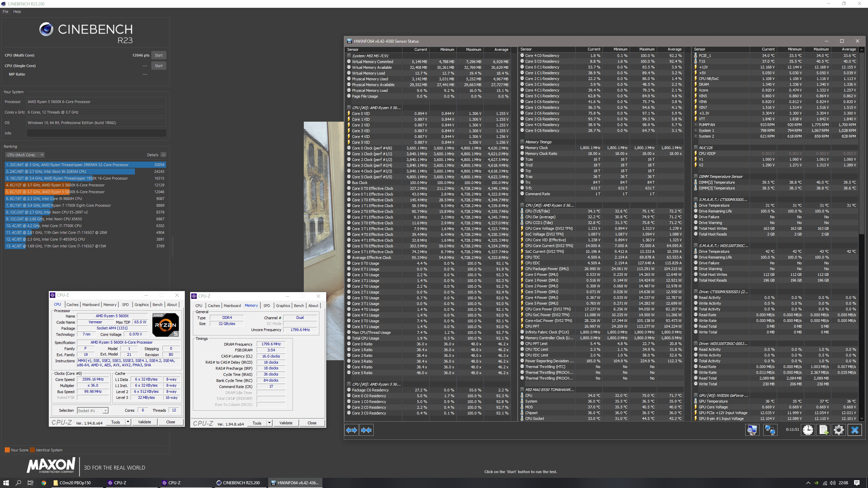Open About tab in Memory CPU-Z window
This screenshot has height=488, width=868.
coord(313,306)
